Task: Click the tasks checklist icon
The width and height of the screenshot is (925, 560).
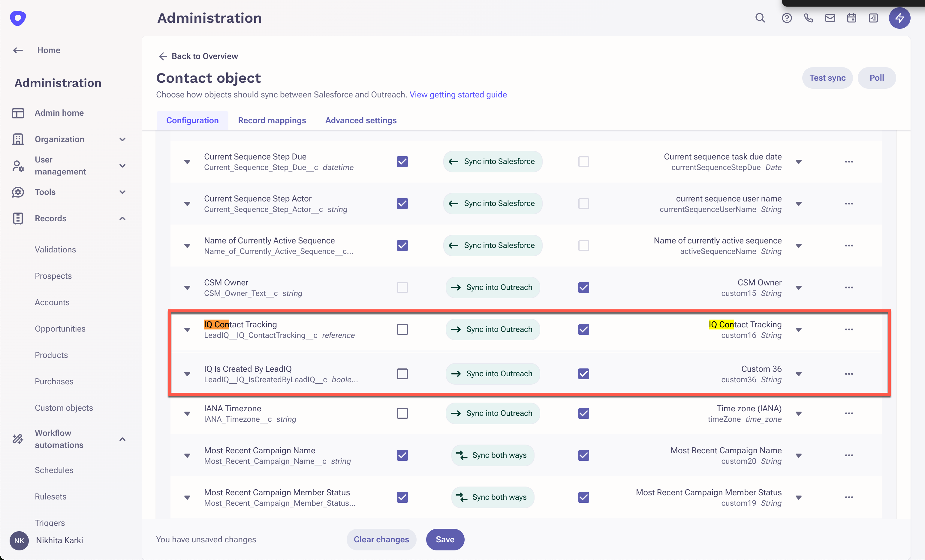Action: (873, 18)
